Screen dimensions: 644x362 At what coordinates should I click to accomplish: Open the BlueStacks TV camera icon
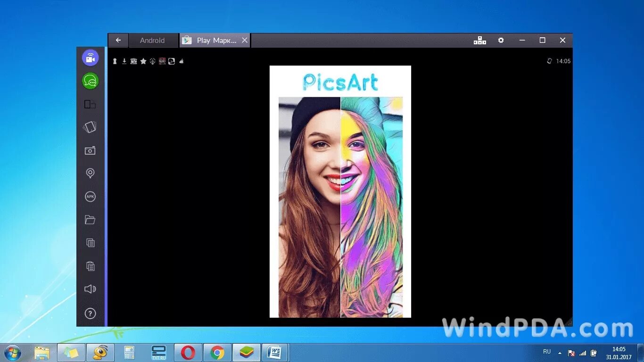click(x=90, y=58)
